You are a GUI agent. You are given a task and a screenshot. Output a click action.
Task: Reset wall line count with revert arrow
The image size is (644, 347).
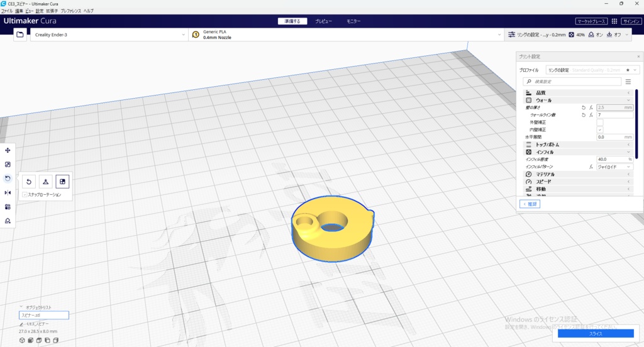coord(583,115)
